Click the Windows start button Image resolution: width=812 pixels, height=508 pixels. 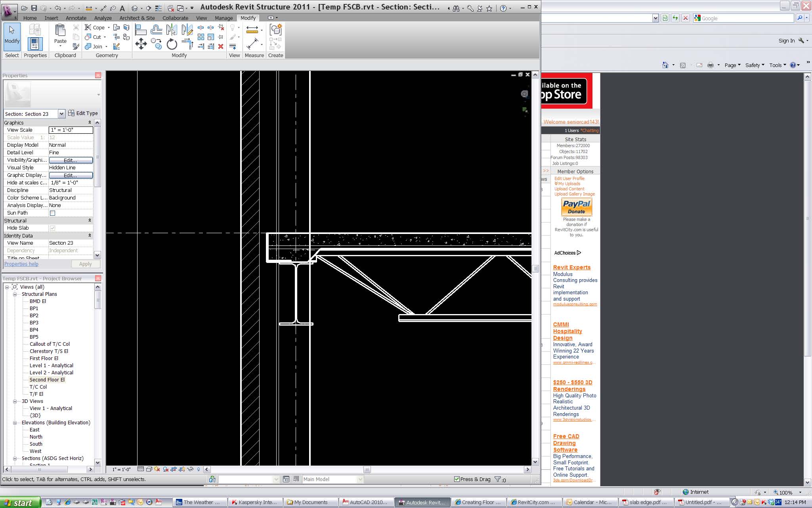(20, 502)
